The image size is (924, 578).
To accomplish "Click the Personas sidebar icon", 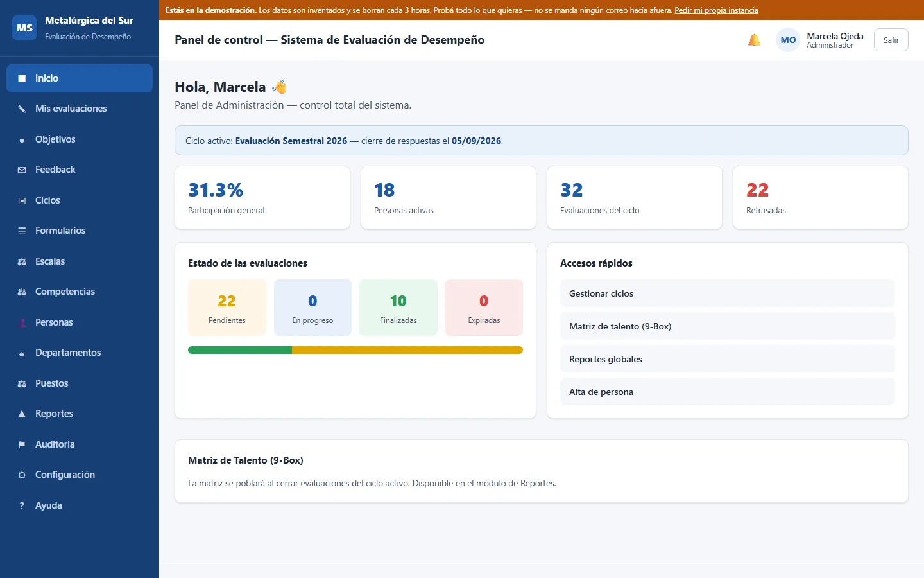I will (22, 322).
